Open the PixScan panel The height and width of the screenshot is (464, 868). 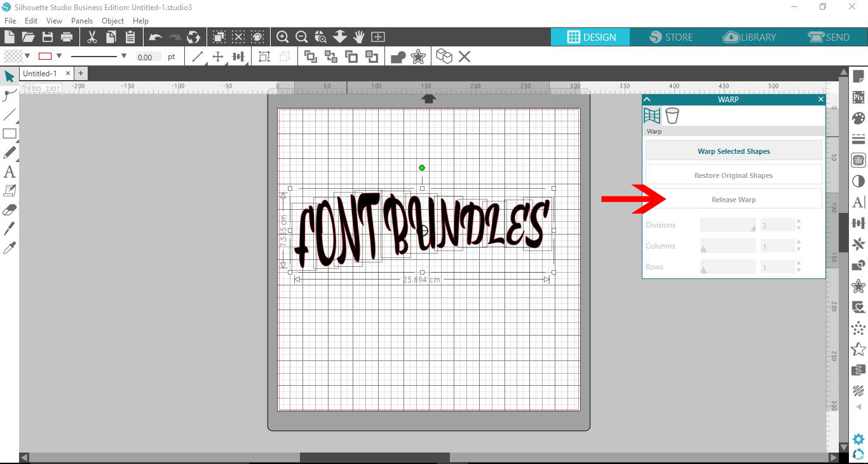pyautogui.click(x=858, y=97)
